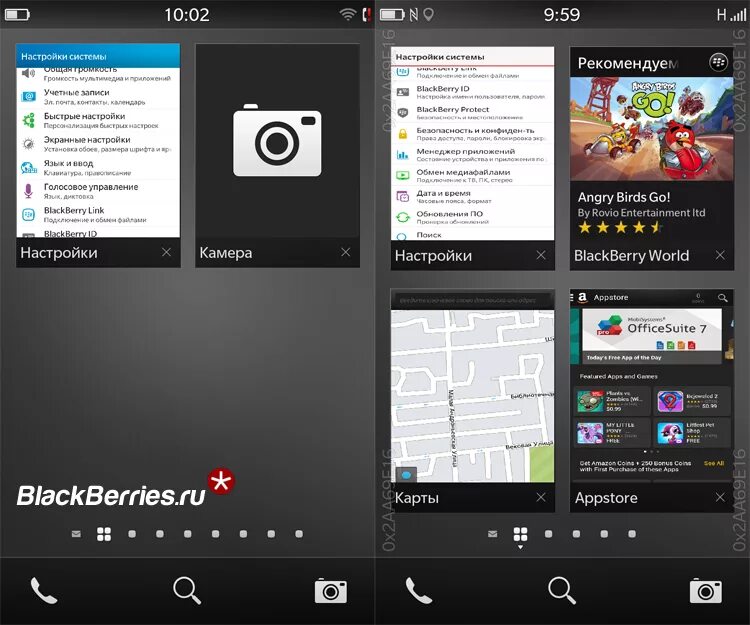Select the active frames grid icon on right screen
Image resolution: width=750 pixels, height=625 pixels.
pos(520,534)
